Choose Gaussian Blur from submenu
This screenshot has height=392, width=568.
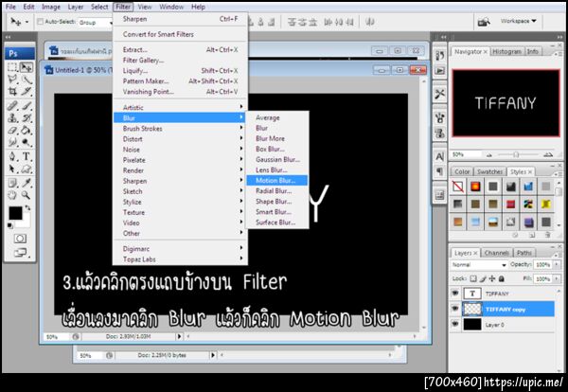[x=277, y=159]
